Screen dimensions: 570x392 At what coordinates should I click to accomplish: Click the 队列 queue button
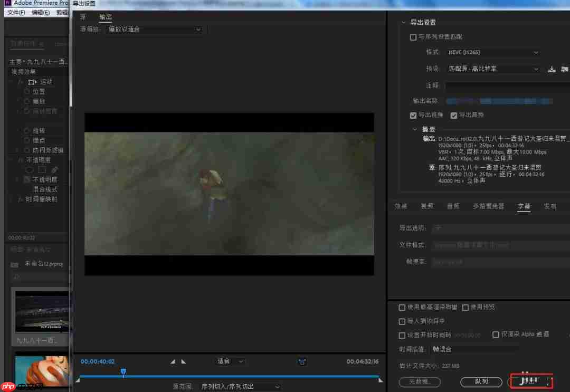481,381
